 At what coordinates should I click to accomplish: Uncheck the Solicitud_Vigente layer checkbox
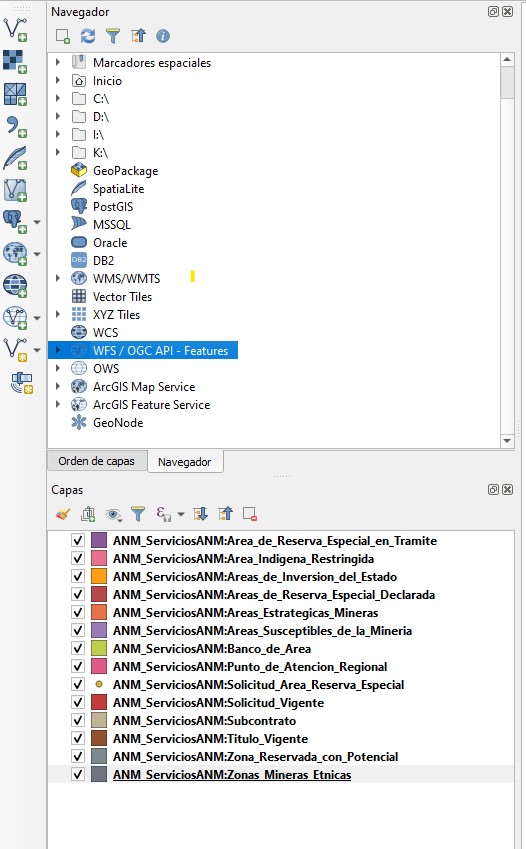pyautogui.click(x=78, y=702)
